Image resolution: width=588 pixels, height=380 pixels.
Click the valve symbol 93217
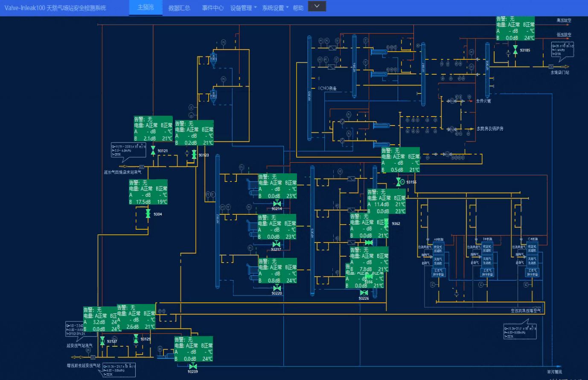276,245
